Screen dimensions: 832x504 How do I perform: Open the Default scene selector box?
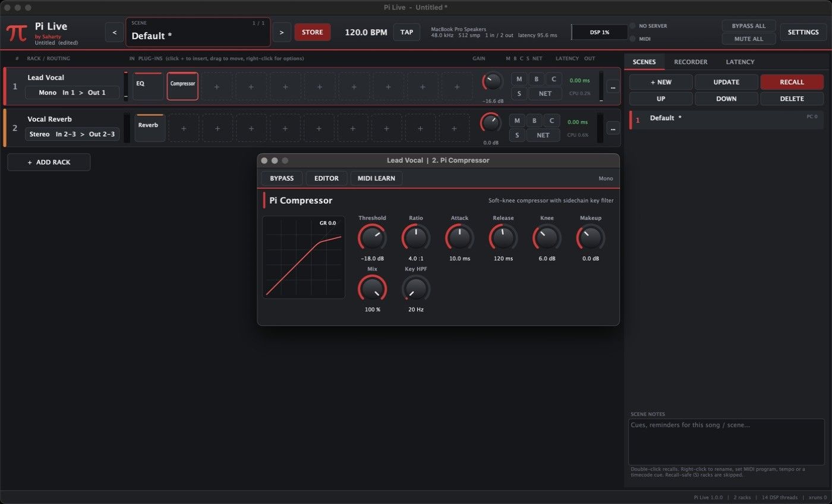coord(198,32)
